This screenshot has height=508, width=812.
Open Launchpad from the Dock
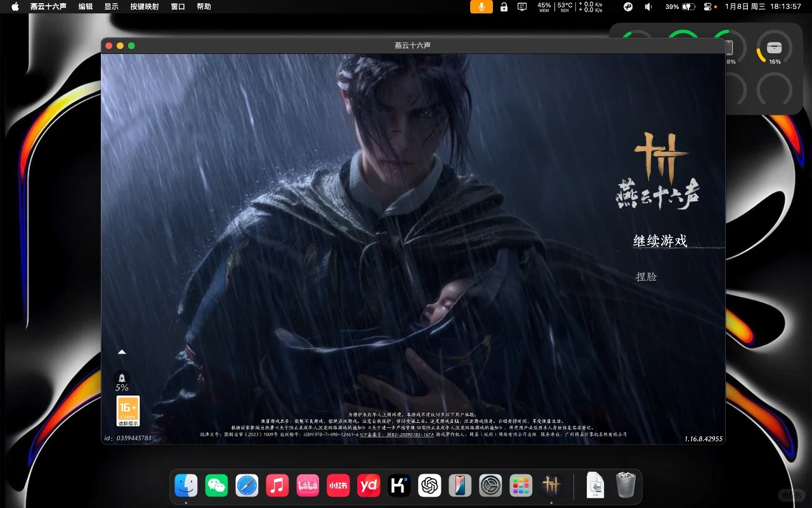pyautogui.click(x=521, y=486)
